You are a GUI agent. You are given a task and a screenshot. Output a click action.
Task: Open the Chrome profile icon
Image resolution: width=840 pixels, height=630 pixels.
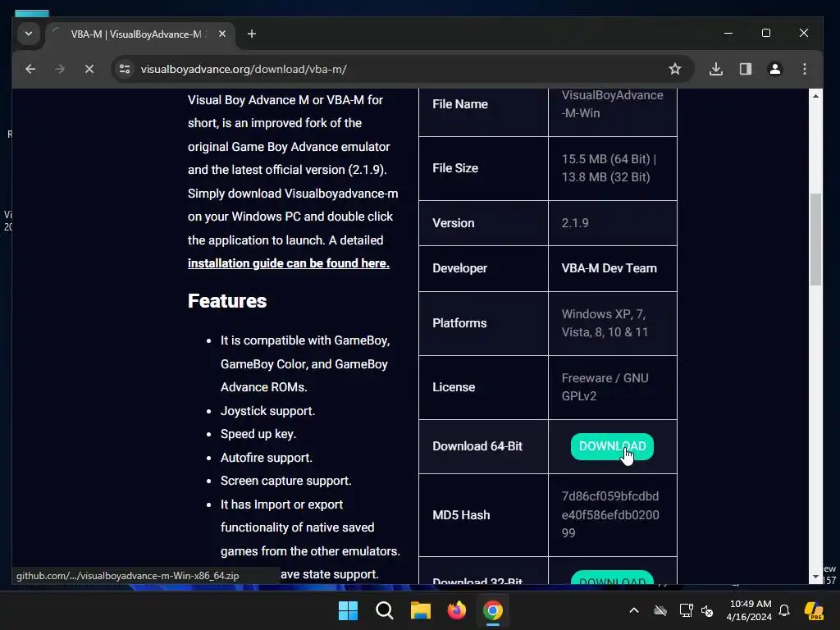coord(775,69)
